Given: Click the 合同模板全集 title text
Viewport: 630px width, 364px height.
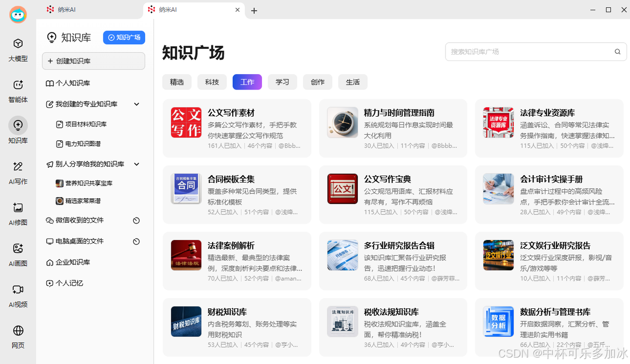Looking at the screenshot, I should point(231,180).
